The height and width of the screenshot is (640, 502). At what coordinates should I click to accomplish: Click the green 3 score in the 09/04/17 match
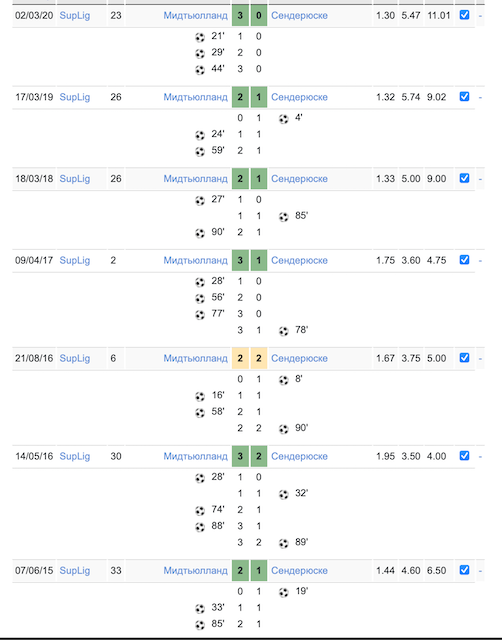click(240, 260)
